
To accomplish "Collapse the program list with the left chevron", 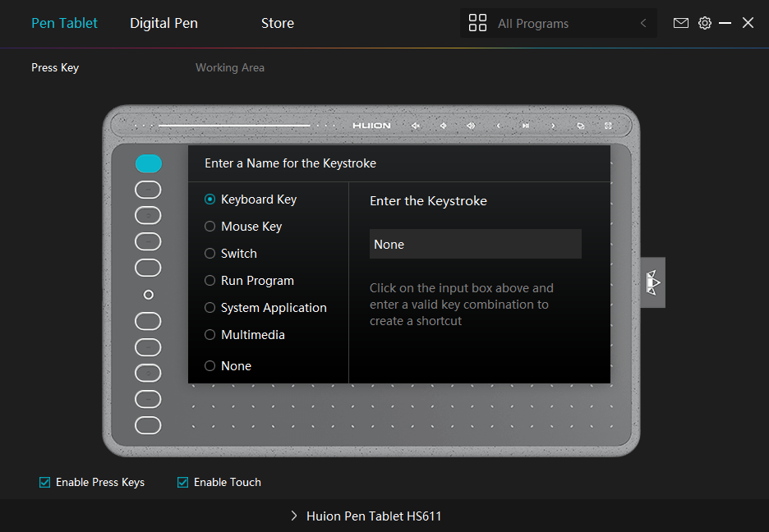I will [x=643, y=23].
